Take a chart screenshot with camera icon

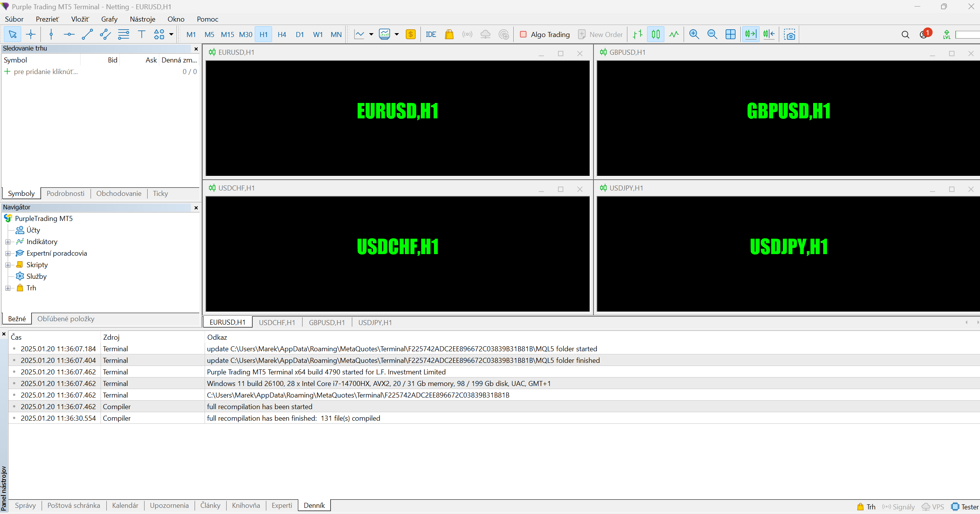(x=790, y=34)
